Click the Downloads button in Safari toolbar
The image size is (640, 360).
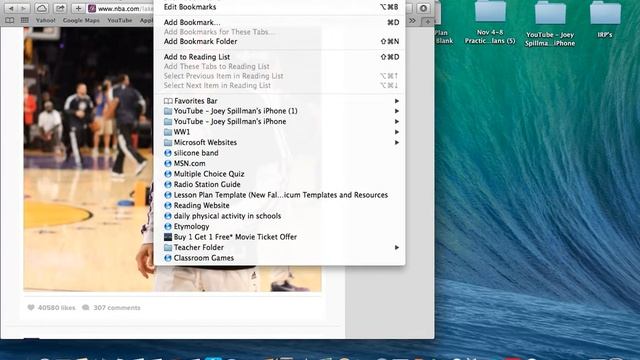tap(423, 8)
